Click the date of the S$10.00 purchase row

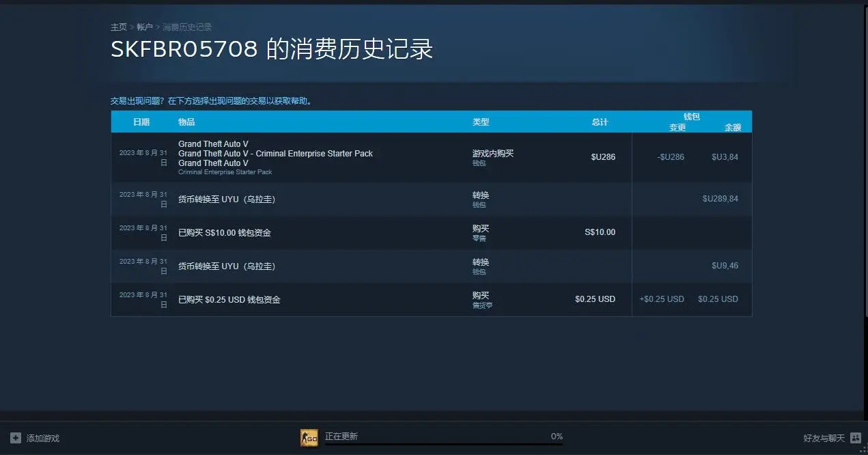pyautogui.click(x=143, y=233)
